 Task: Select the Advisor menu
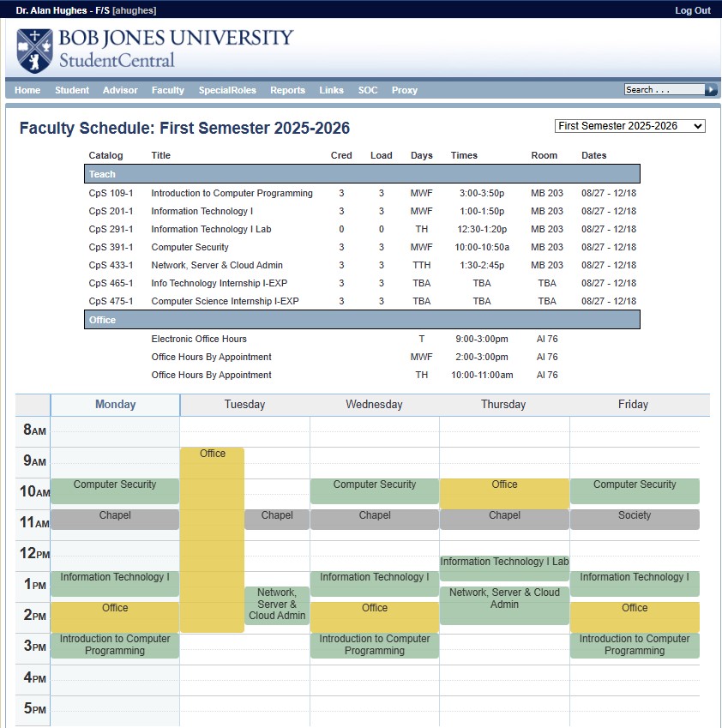coord(120,90)
